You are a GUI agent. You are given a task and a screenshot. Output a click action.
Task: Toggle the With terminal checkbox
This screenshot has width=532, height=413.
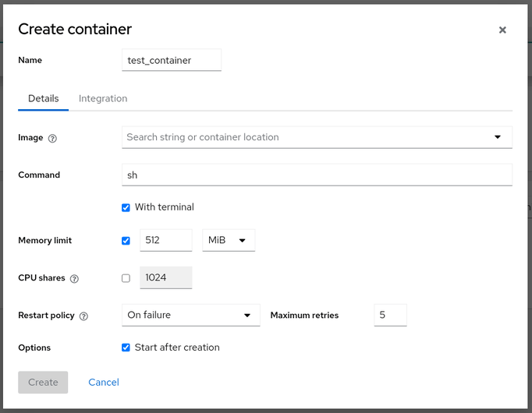pos(126,208)
